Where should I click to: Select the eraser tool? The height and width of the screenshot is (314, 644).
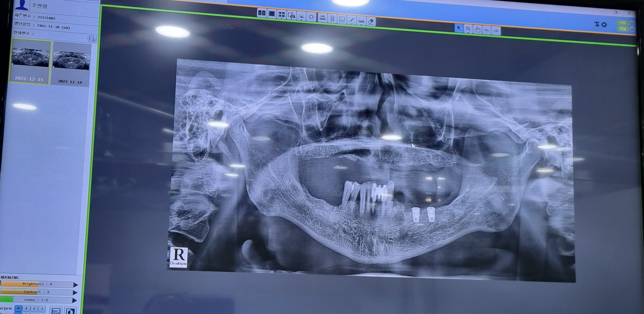(371, 21)
